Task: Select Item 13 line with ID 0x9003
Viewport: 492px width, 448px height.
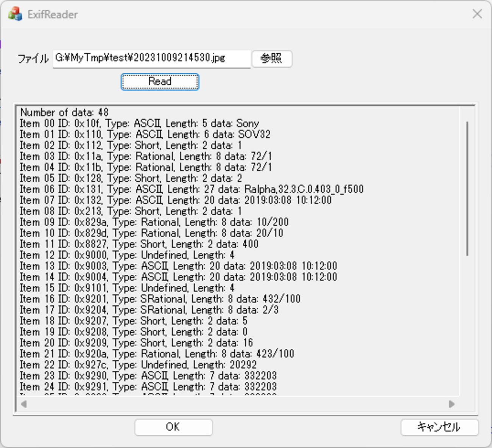Action: coord(178,266)
